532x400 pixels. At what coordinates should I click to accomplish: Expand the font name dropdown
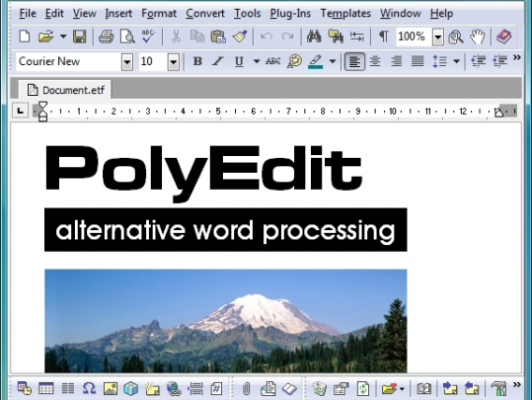(127, 62)
